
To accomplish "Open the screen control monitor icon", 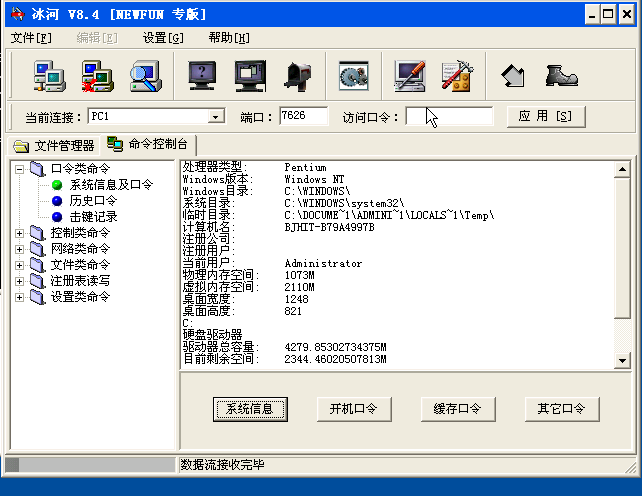I will pos(250,76).
